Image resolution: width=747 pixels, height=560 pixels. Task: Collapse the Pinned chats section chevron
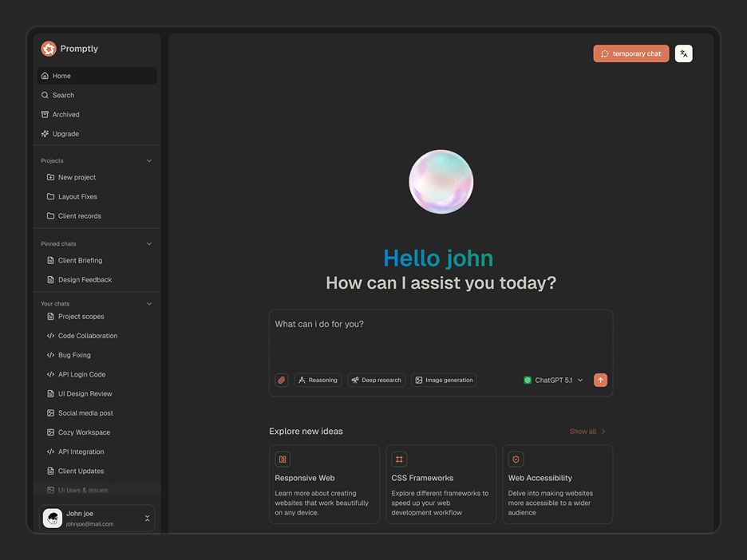[149, 244]
